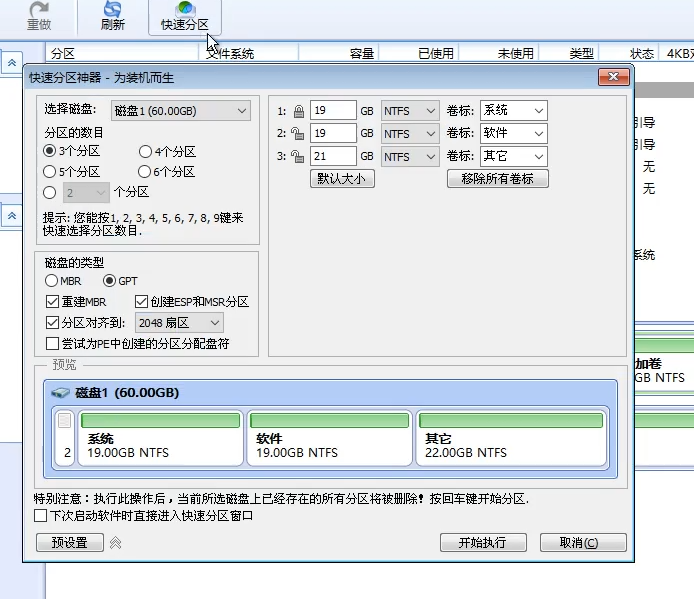This screenshot has width=694, height=599.
Task: Select the 软件 19.00GB preview partition
Action: coord(330,438)
